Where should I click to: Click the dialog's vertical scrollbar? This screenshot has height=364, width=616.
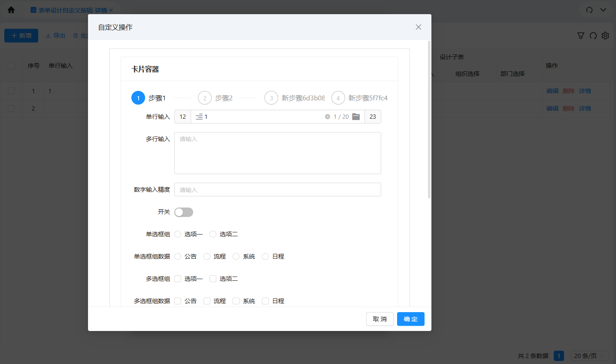(429, 120)
